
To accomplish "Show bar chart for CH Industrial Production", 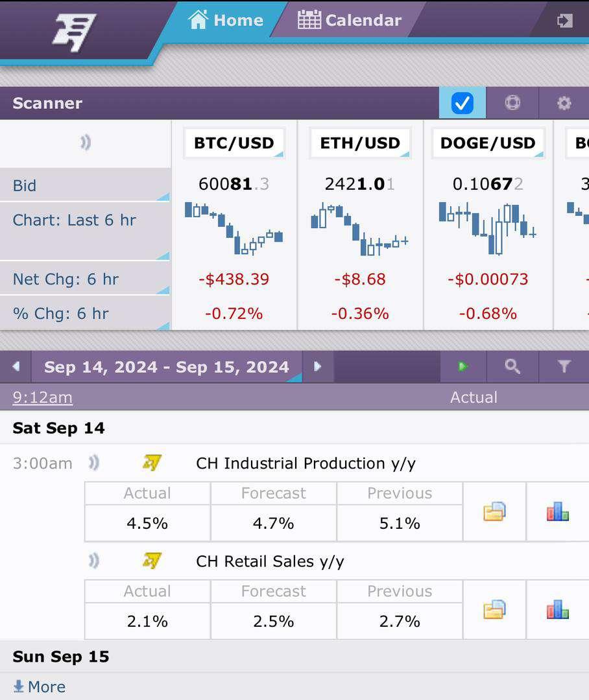I will pyautogui.click(x=557, y=512).
